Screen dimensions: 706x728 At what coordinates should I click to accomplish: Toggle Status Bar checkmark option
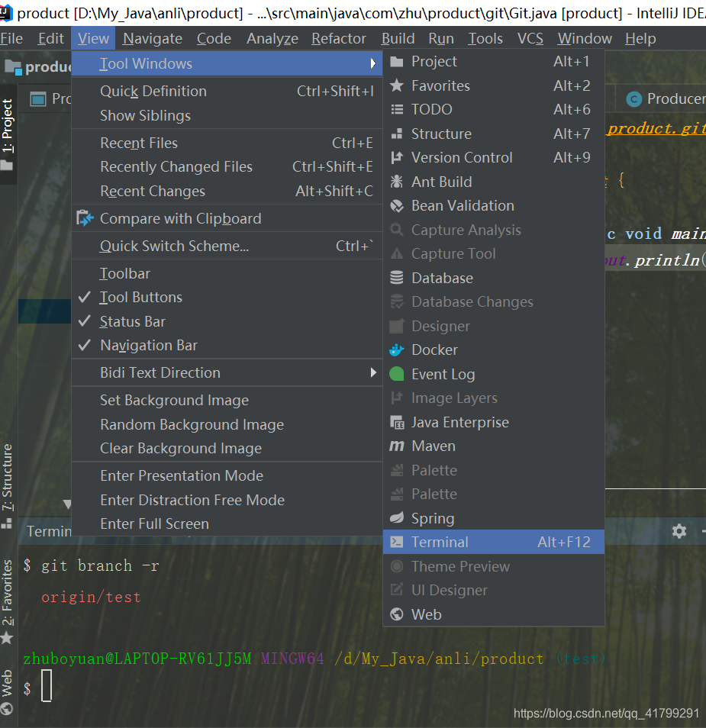[227, 321]
